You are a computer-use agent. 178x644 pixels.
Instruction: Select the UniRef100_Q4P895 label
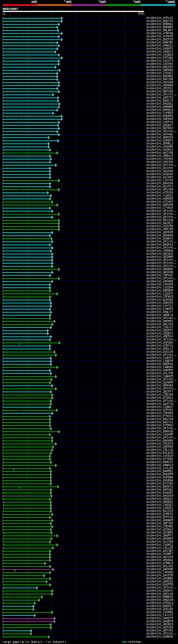(x=160, y=569)
